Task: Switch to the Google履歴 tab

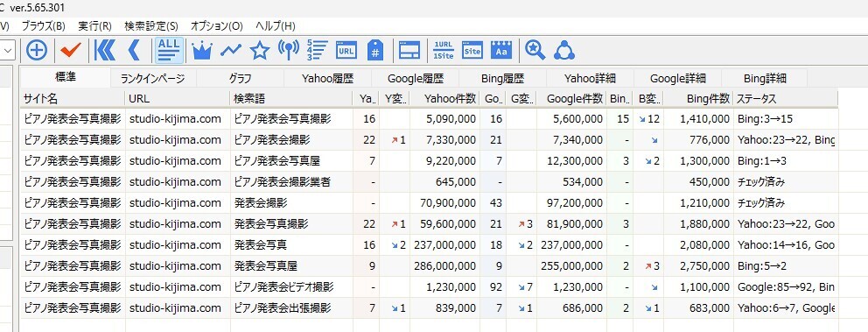Action: pyautogui.click(x=415, y=79)
